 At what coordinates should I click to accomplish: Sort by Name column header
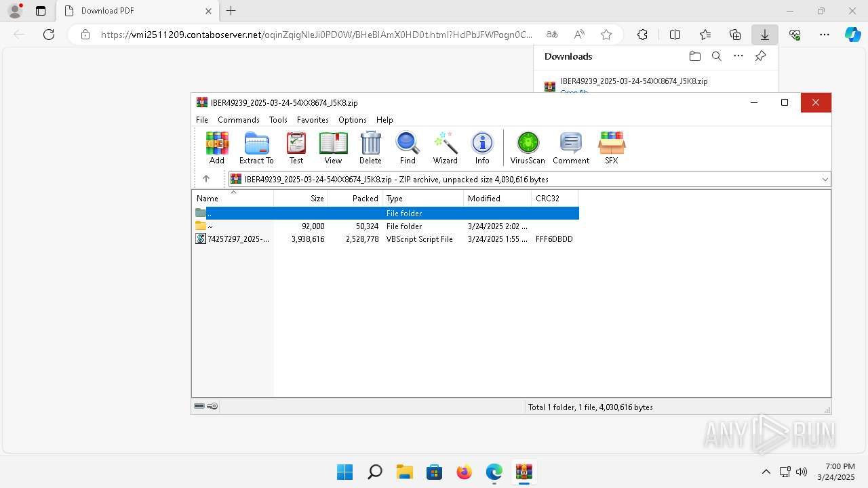(x=233, y=199)
